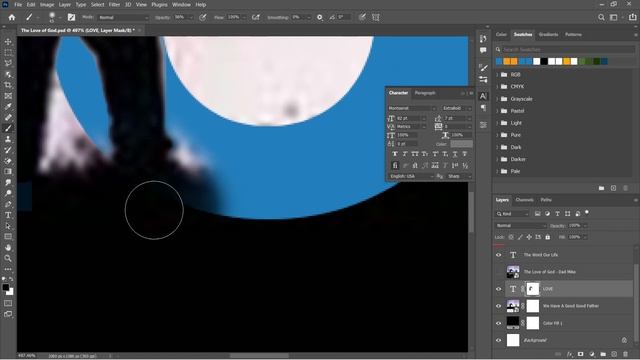
Task: Click the canvas vertical scrollbar
Action: [x=471, y=212]
